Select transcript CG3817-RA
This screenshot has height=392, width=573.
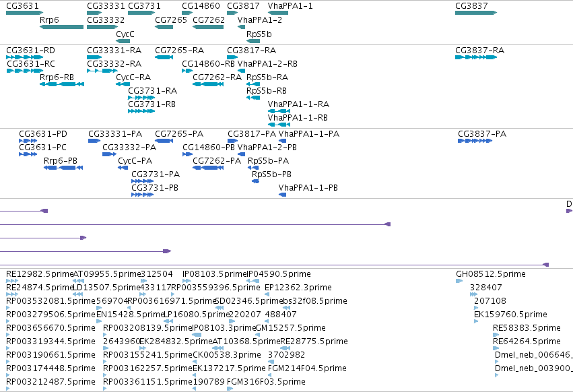pyautogui.click(x=251, y=50)
